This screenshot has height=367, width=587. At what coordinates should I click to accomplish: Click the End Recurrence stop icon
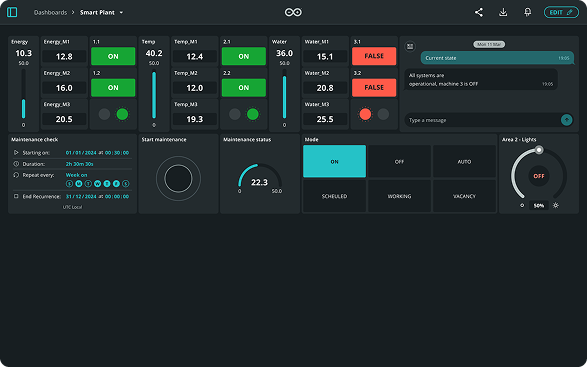point(16,196)
